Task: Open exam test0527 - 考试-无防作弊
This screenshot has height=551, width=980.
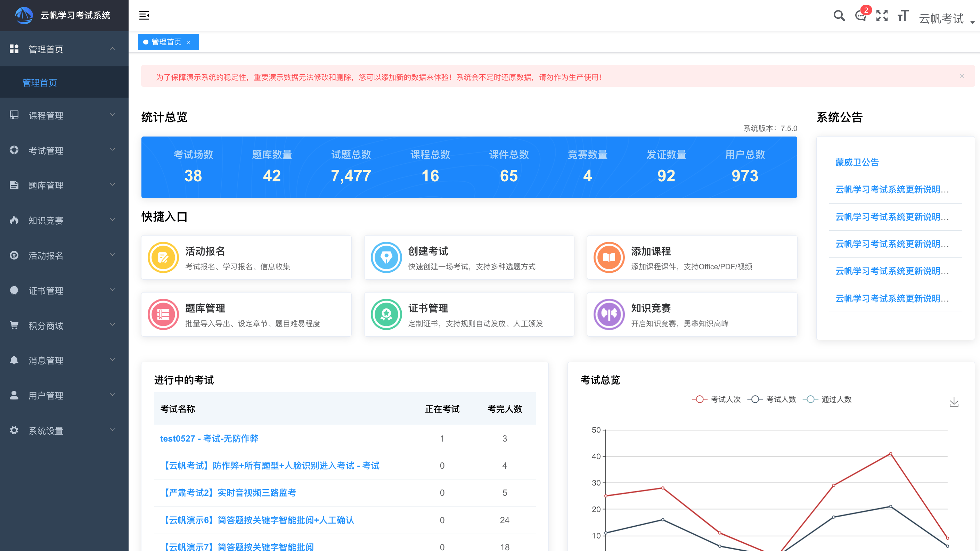Action: point(209,438)
